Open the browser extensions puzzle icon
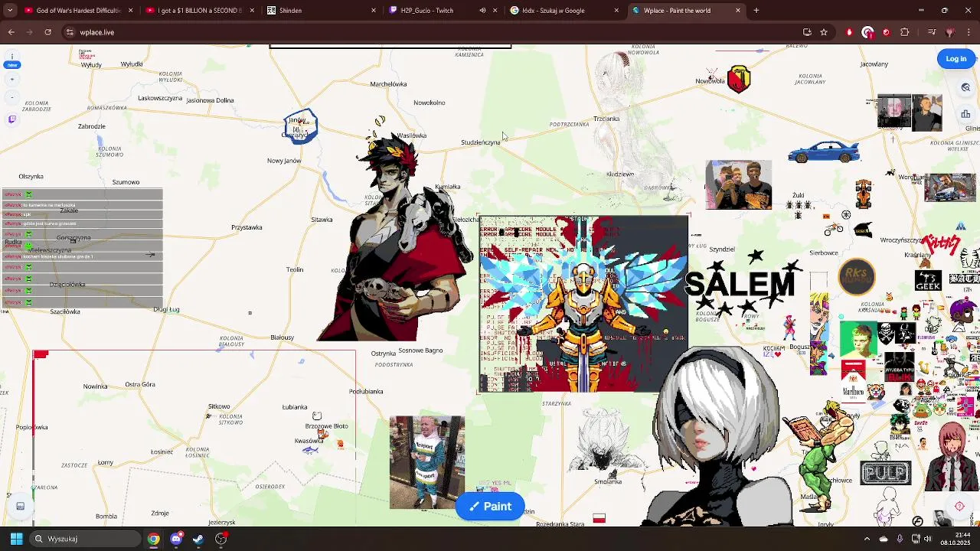This screenshot has width=980, height=551. (905, 32)
